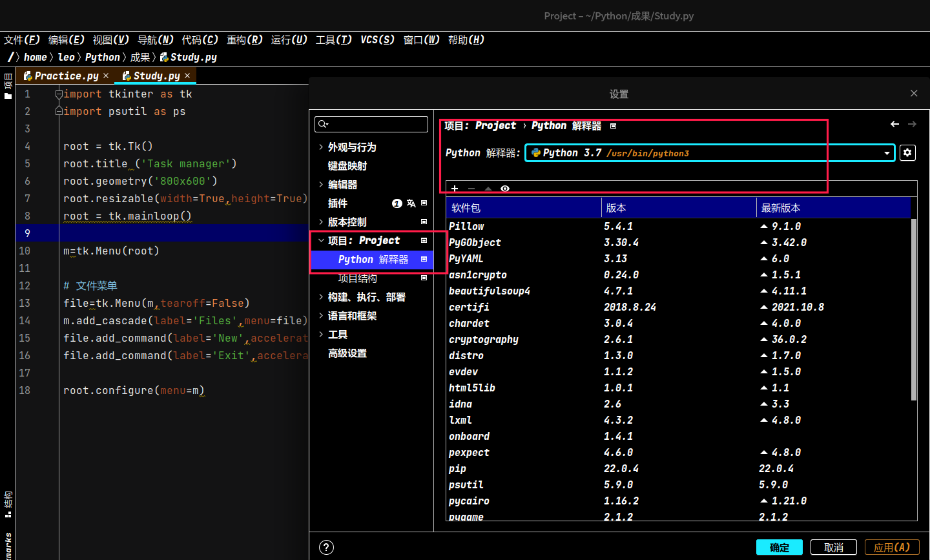Click the 确定 button

click(779, 547)
